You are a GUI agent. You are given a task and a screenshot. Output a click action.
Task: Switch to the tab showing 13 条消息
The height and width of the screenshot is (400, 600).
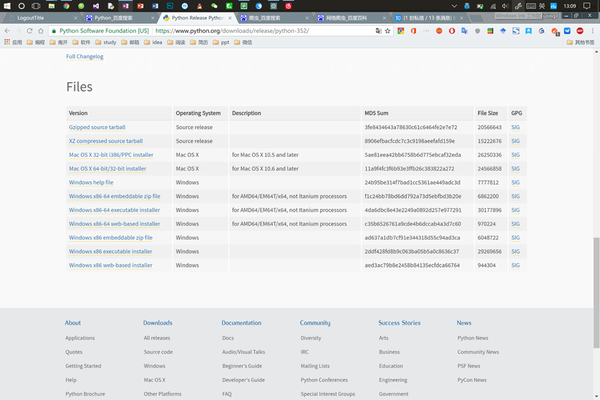(429, 18)
